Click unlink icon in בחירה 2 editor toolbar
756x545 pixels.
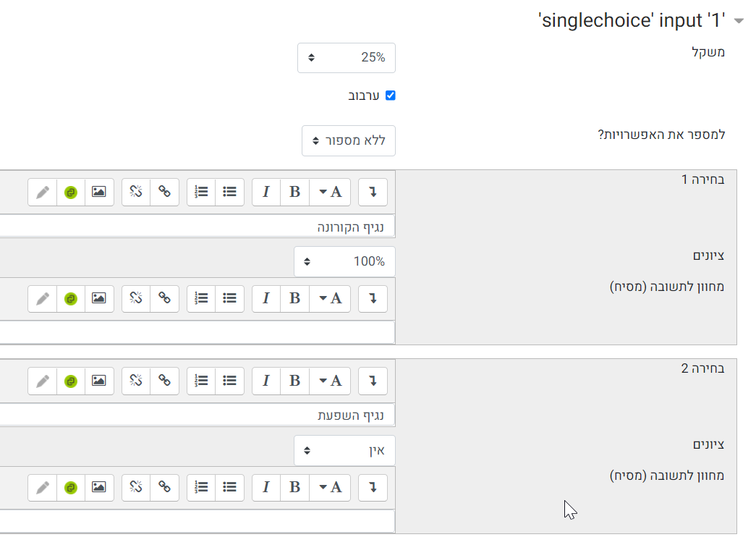pos(136,381)
